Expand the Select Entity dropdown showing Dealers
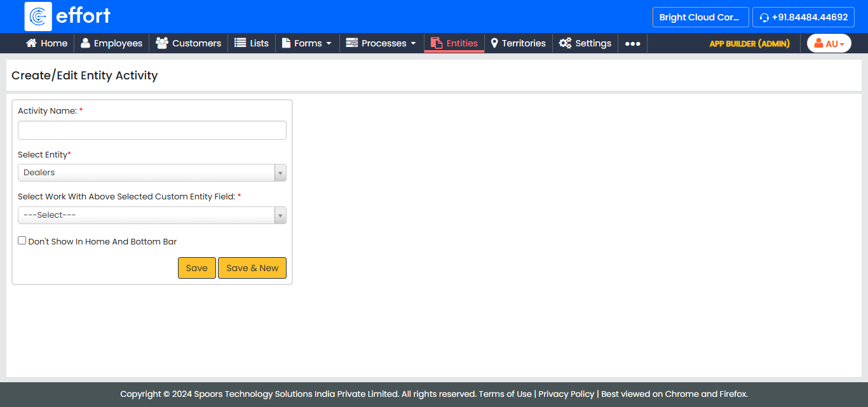 pos(152,173)
